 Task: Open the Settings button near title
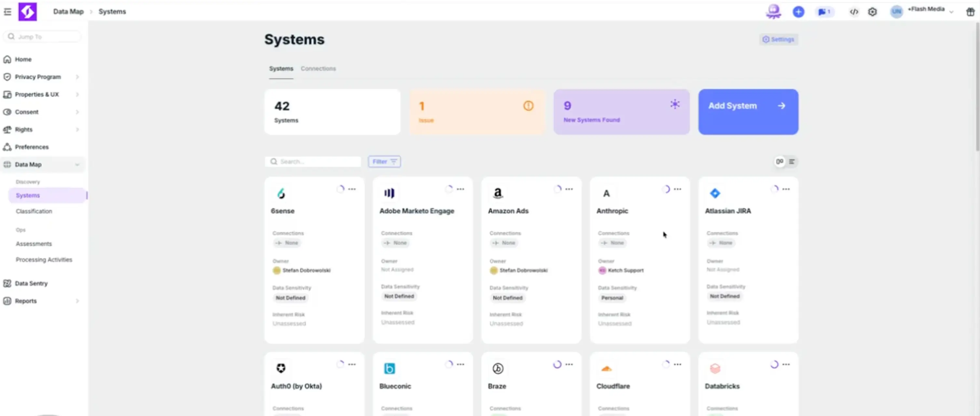coord(778,39)
